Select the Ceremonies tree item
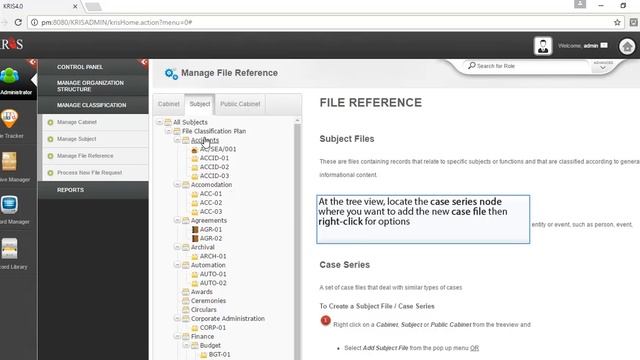The width and height of the screenshot is (640, 360). point(208,301)
